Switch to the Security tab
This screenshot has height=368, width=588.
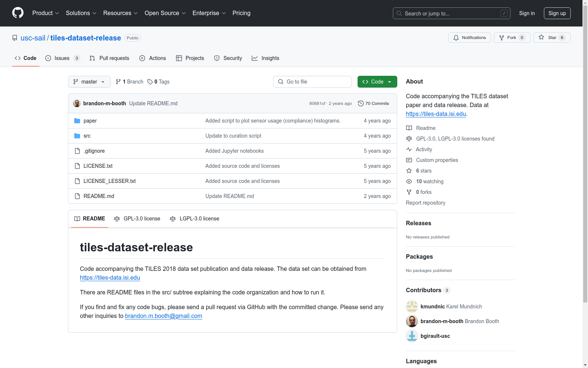(228, 58)
